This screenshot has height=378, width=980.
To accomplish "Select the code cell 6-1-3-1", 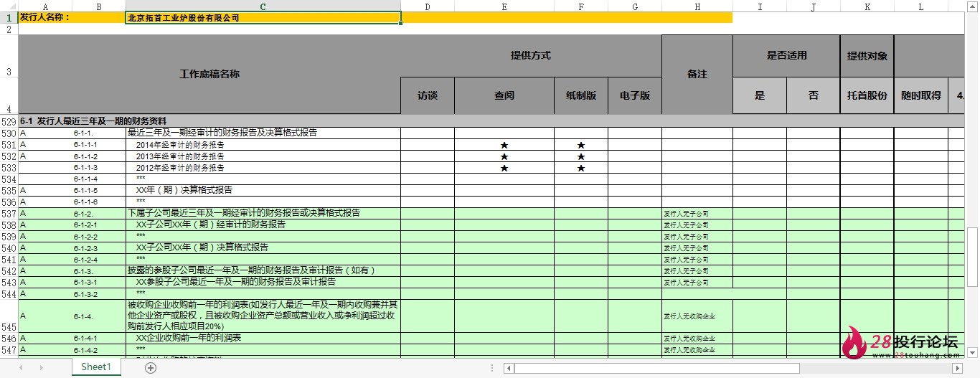I will tap(99, 282).
